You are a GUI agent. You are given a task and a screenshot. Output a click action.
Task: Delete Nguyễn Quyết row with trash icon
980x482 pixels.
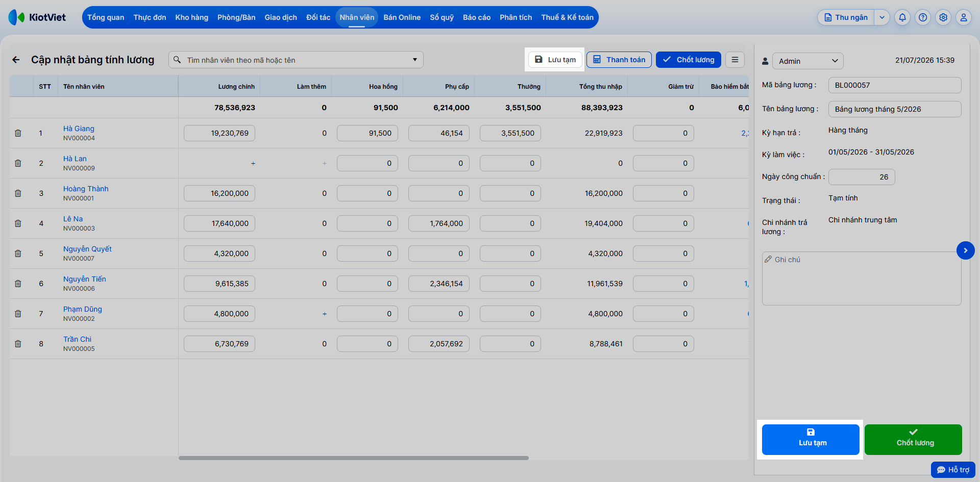coord(18,253)
